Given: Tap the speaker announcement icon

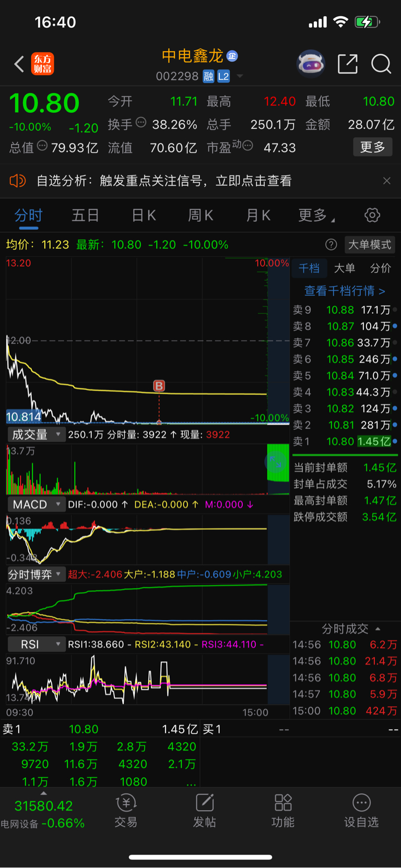Looking at the screenshot, I should click(18, 181).
